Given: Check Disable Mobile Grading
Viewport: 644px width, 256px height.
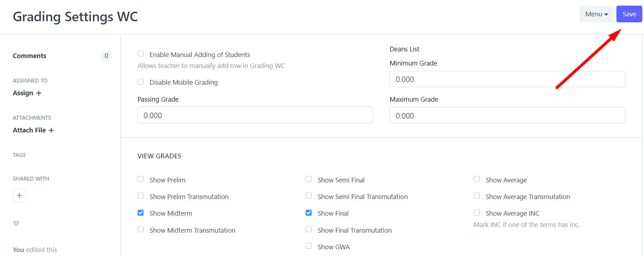Looking at the screenshot, I should click(x=141, y=82).
